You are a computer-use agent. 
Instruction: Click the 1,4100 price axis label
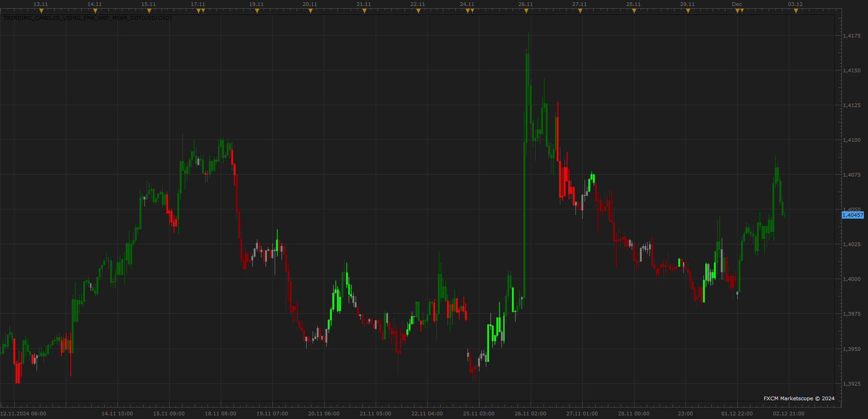(x=852, y=140)
